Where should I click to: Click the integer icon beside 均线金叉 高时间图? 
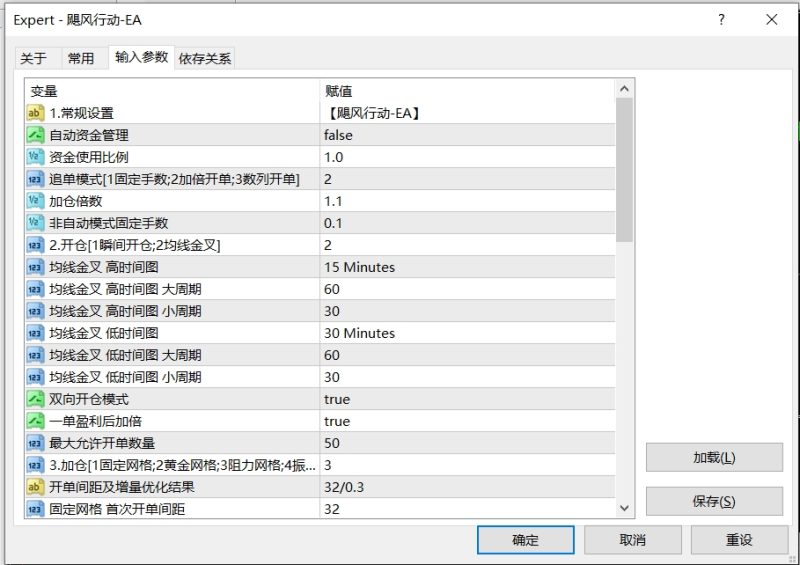pyautogui.click(x=35, y=267)
